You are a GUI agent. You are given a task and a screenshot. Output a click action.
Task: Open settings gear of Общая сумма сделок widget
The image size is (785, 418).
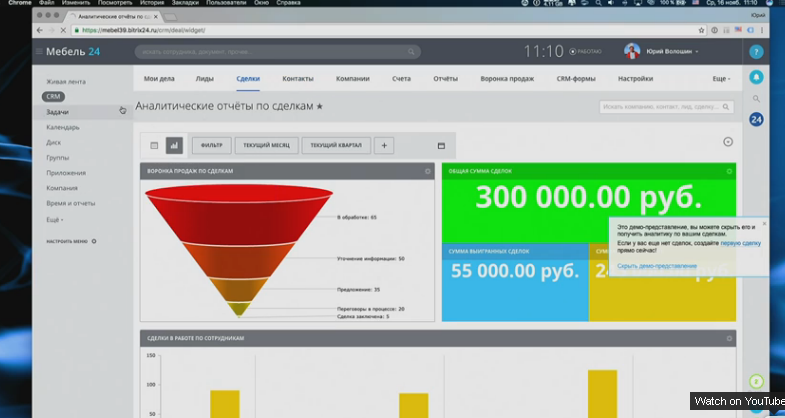tap(729, 171)
